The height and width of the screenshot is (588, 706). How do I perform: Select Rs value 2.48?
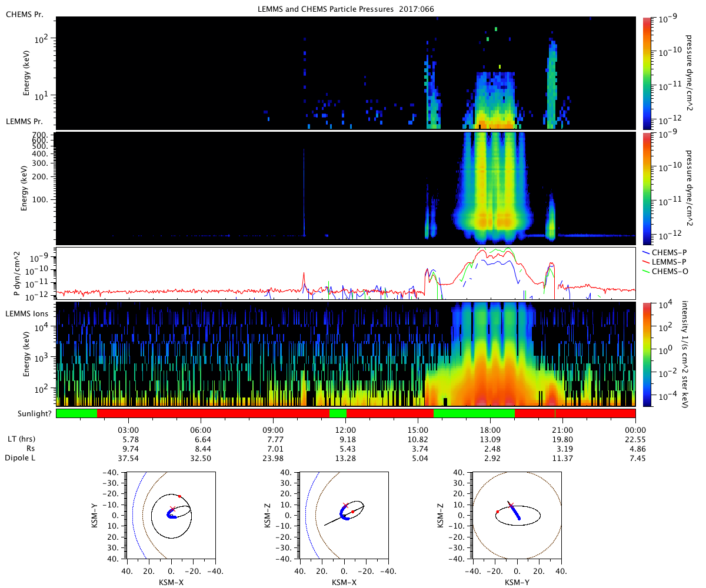491,449
